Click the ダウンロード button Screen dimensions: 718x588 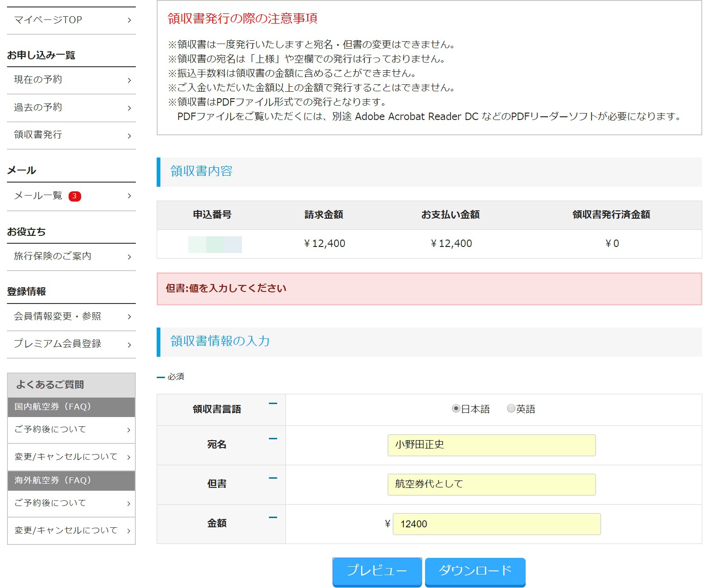[475, 571]
